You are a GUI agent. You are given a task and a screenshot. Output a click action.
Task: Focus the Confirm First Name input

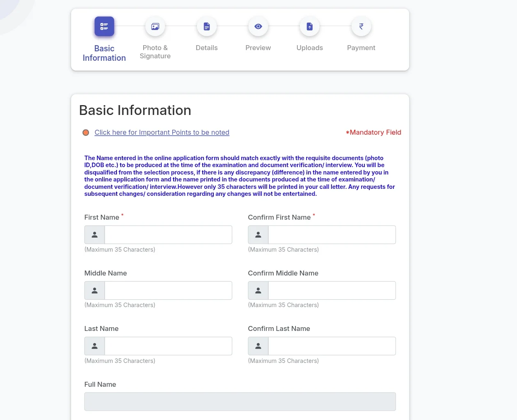(332, 235)
